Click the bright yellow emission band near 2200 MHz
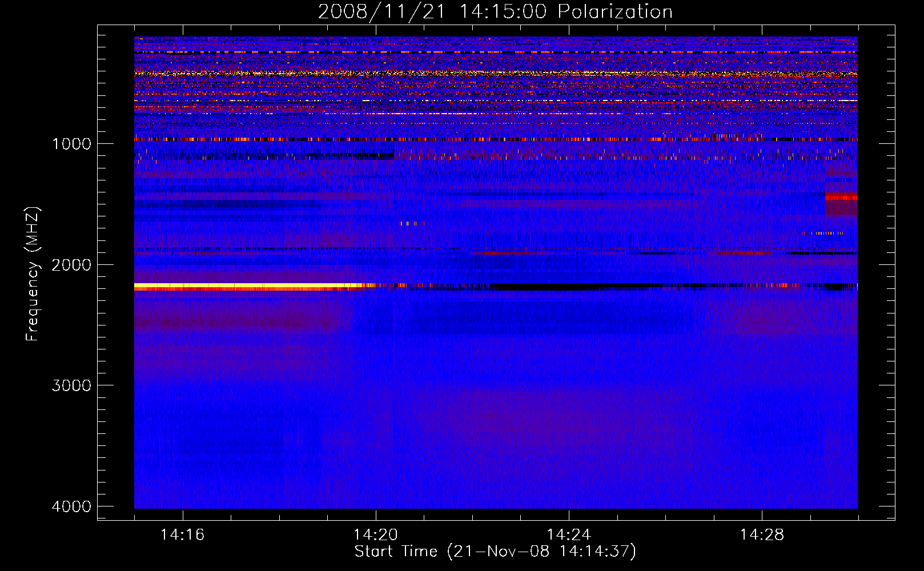 246,285
